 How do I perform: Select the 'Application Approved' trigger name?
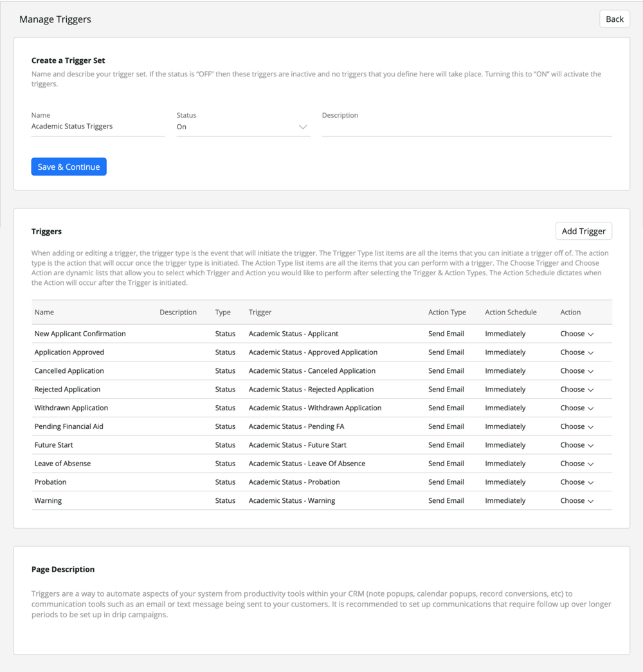tap(69, 352)
